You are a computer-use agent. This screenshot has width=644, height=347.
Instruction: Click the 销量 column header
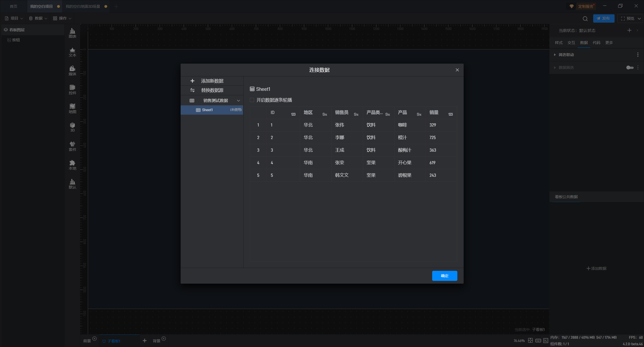(434, 112)
